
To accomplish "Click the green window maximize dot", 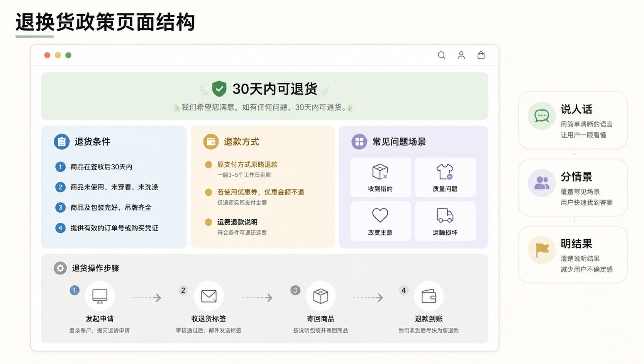I will [68, 55].
